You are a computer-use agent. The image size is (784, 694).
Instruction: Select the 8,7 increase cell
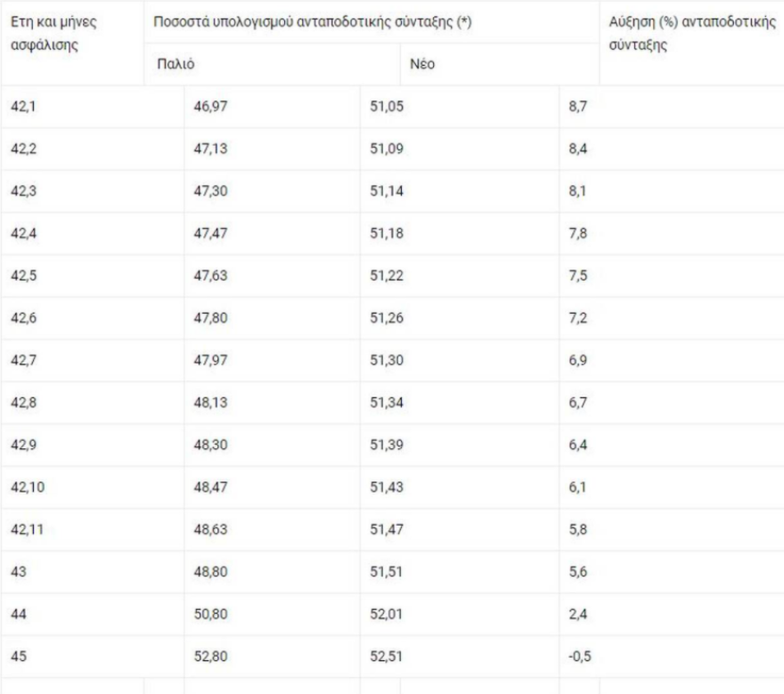577,107
